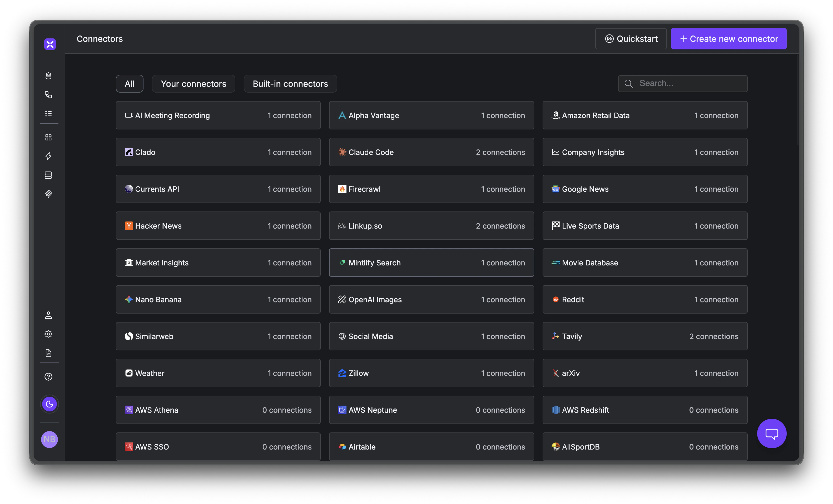
Task: Click the NB user avatar
Action: pyautogui.click(x=49, y=439)
